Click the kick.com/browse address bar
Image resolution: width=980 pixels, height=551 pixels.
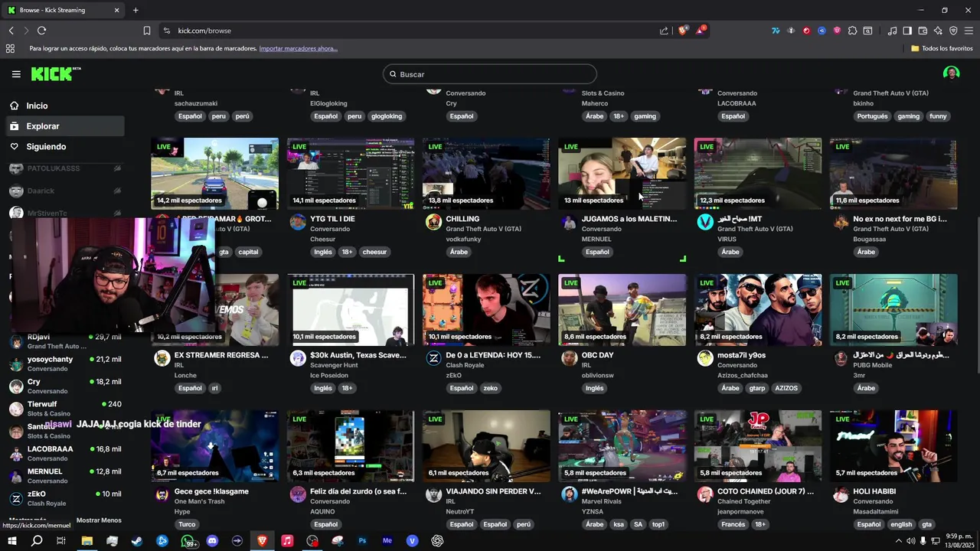[413, 31]
